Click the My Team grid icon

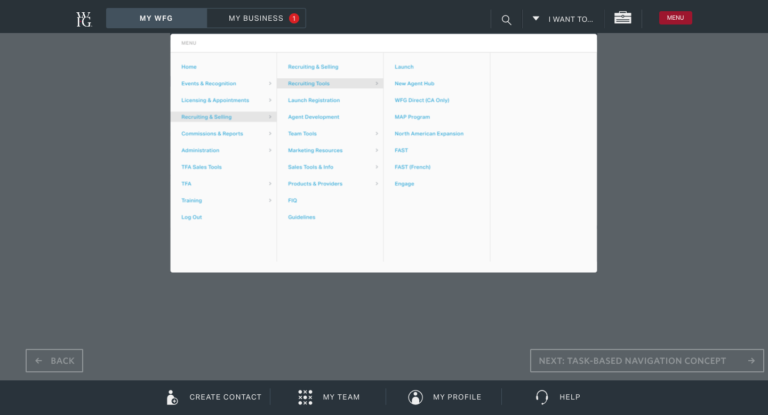[305, 397]
